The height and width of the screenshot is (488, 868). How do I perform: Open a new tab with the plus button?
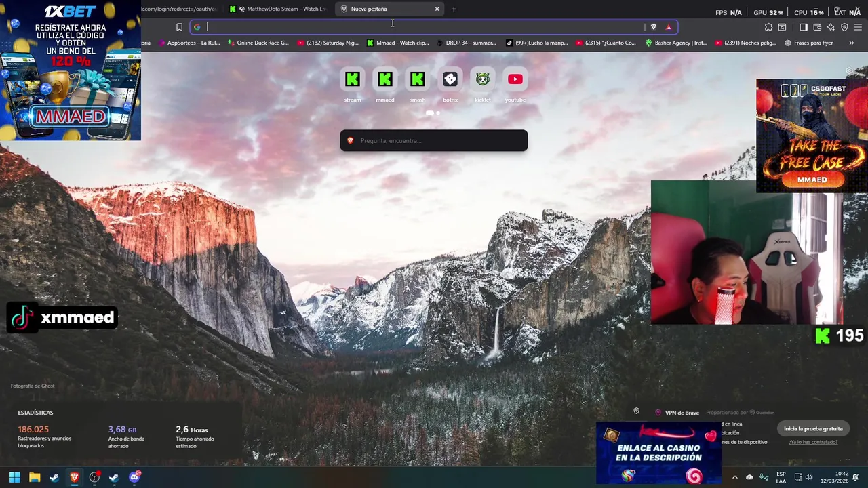tap(454, 9)
